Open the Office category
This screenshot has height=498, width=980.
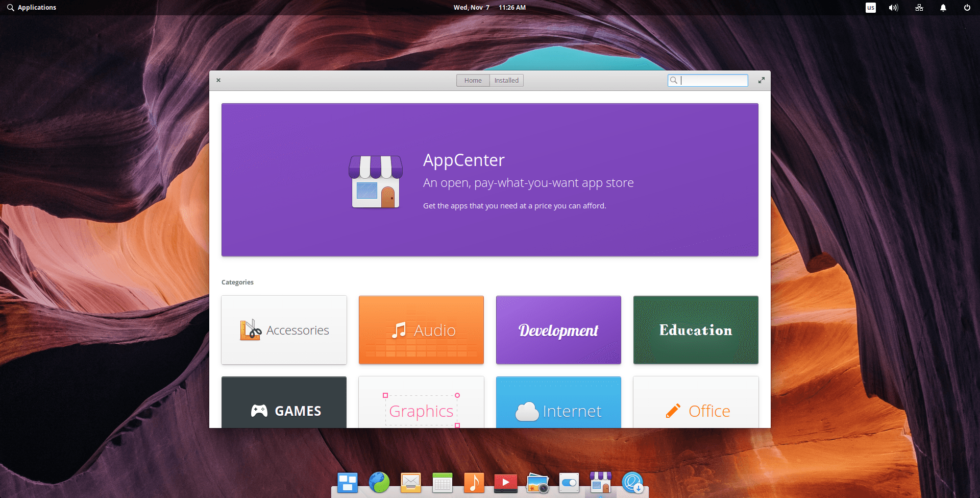point(696,402)
